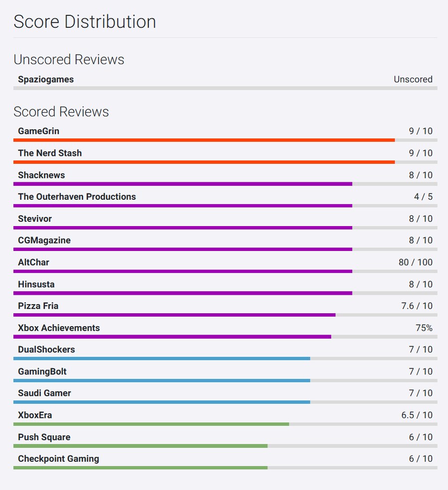Open the GamingBolt review
This screenshot has width=448, height=490.
(x=42, y=371)
